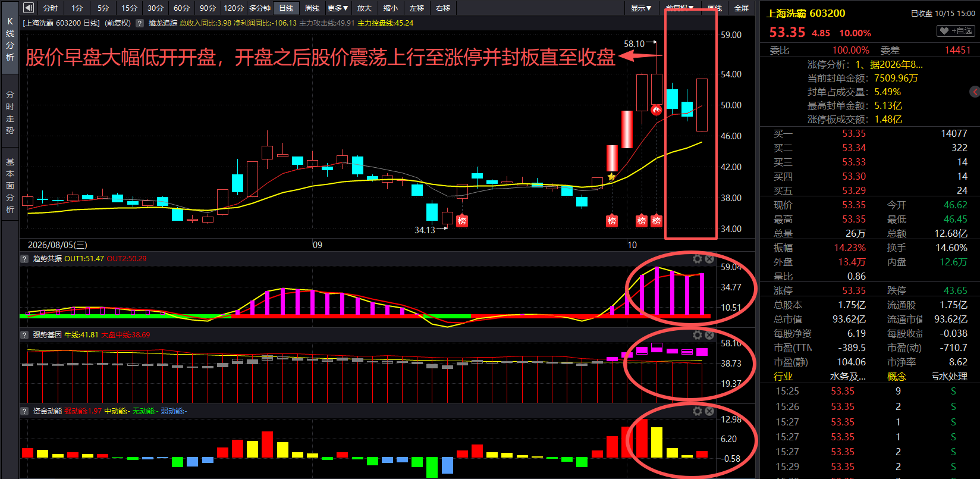Open settings gear of 强势基因 panel
This screenshot has height=479, width=980.
pos(698,335)
